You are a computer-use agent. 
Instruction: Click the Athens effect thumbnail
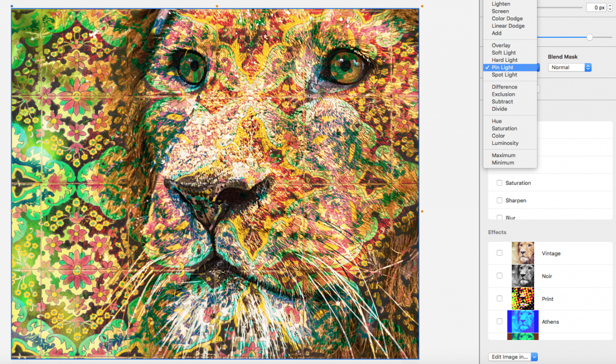[523, 321]
